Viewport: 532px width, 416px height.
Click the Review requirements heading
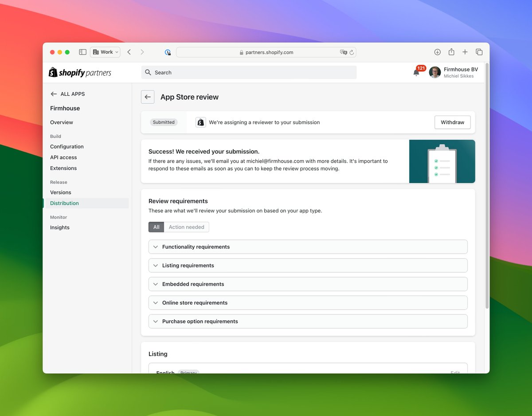tap(178, 201)
